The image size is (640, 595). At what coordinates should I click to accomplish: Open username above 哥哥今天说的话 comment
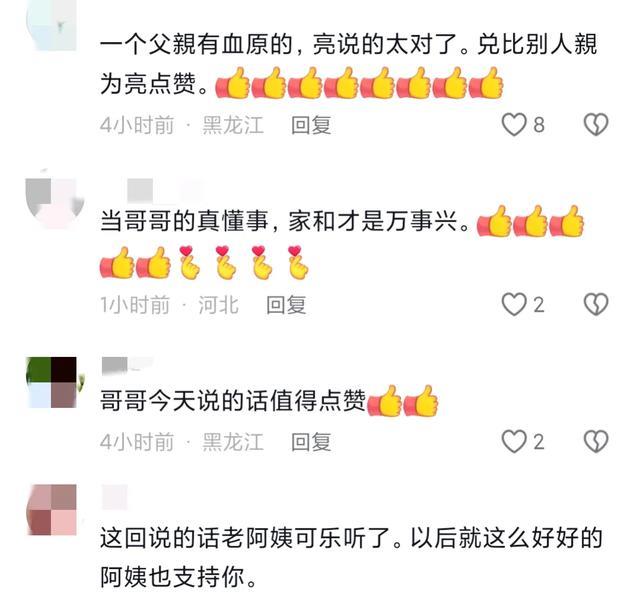[x=127, y=365]
